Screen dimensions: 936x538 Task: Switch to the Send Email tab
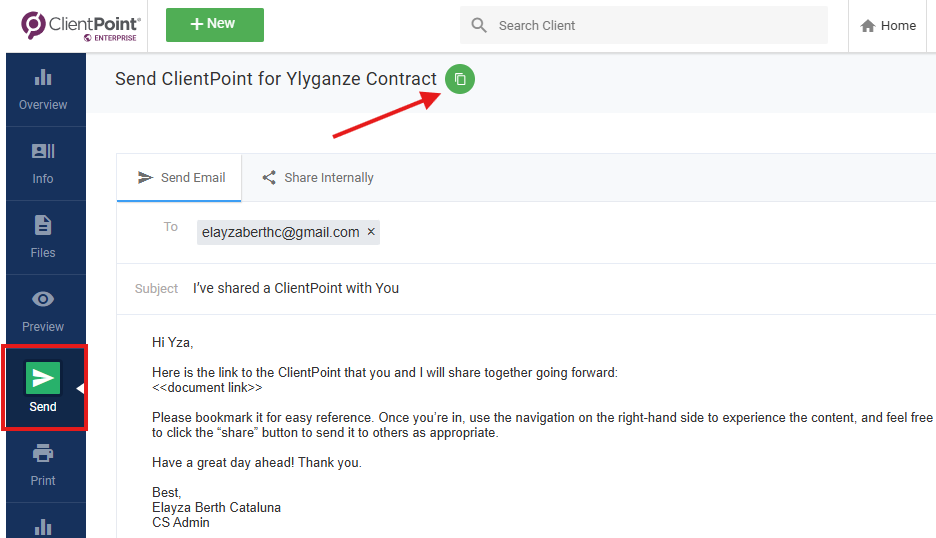tap(180, 177)
